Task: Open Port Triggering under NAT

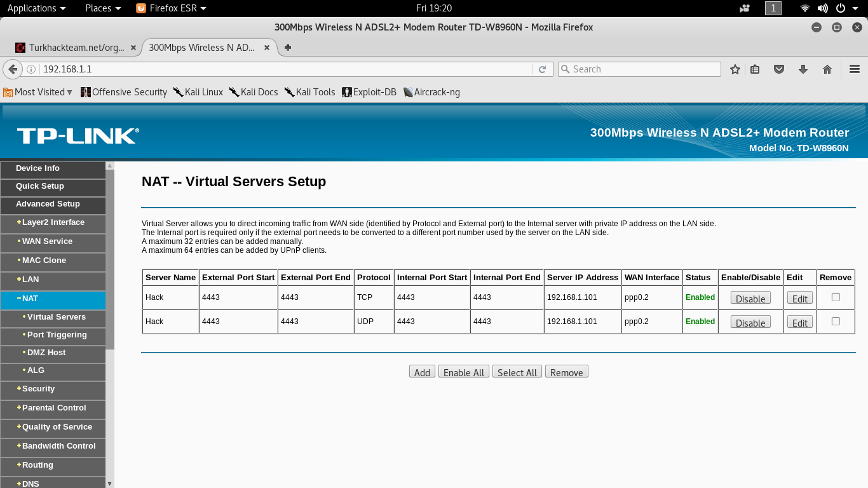Action: (x=53, y=335)
